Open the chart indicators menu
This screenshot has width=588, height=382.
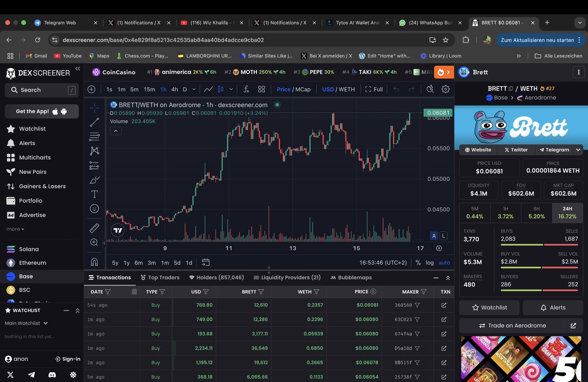click(x=246, y=89)
